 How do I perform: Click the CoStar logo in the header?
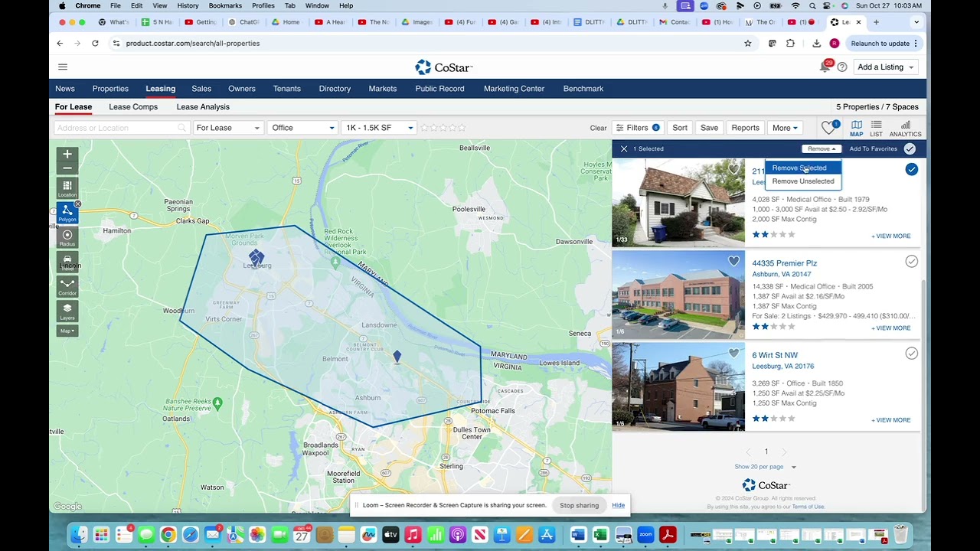pos(444,67)
